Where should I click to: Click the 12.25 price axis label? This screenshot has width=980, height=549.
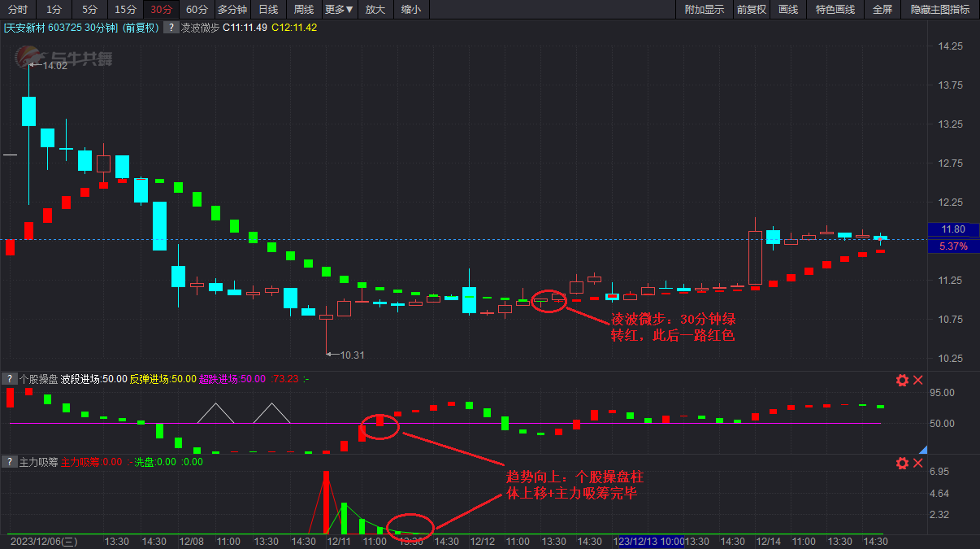(x=950, y=202)
